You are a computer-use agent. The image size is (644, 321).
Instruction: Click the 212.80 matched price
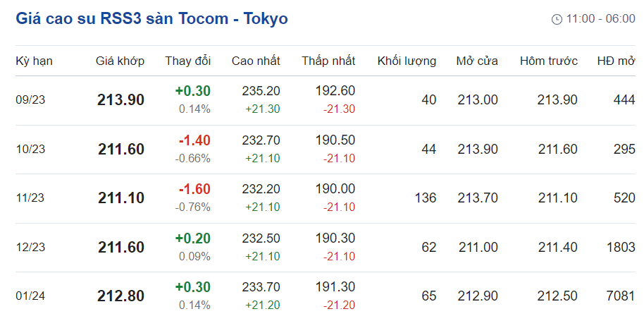tap(120, 296)
